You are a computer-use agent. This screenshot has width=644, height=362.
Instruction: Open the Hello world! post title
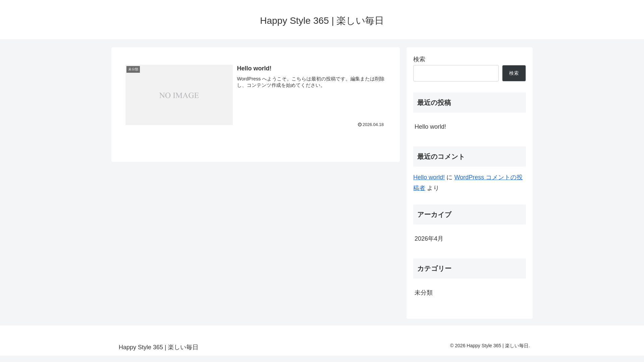click(x=254, y=68)
